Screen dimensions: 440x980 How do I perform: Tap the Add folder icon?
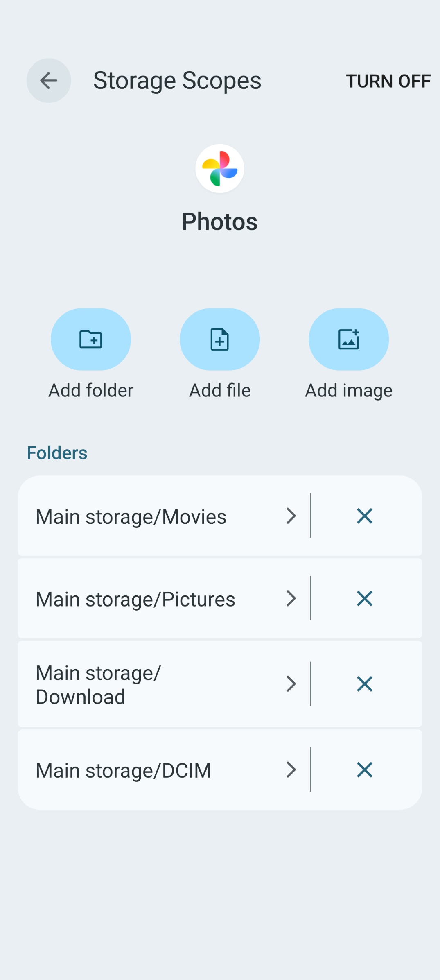click(x=91, y=339)
